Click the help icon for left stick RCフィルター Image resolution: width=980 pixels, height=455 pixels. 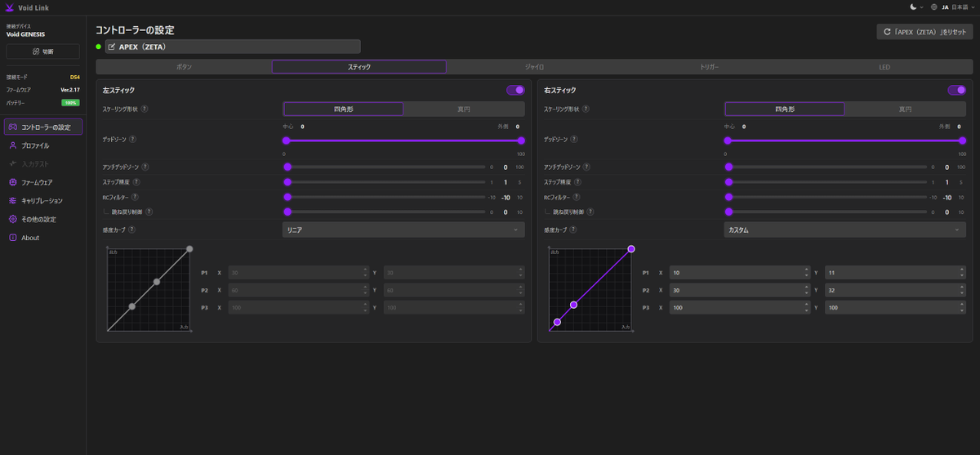(135, 197)
